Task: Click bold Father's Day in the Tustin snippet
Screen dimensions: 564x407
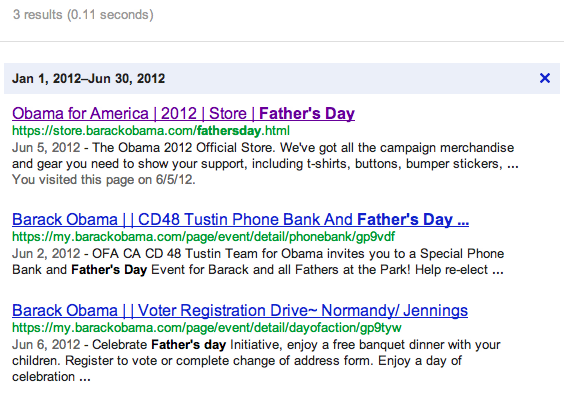Action: click(x=109, y=270)
